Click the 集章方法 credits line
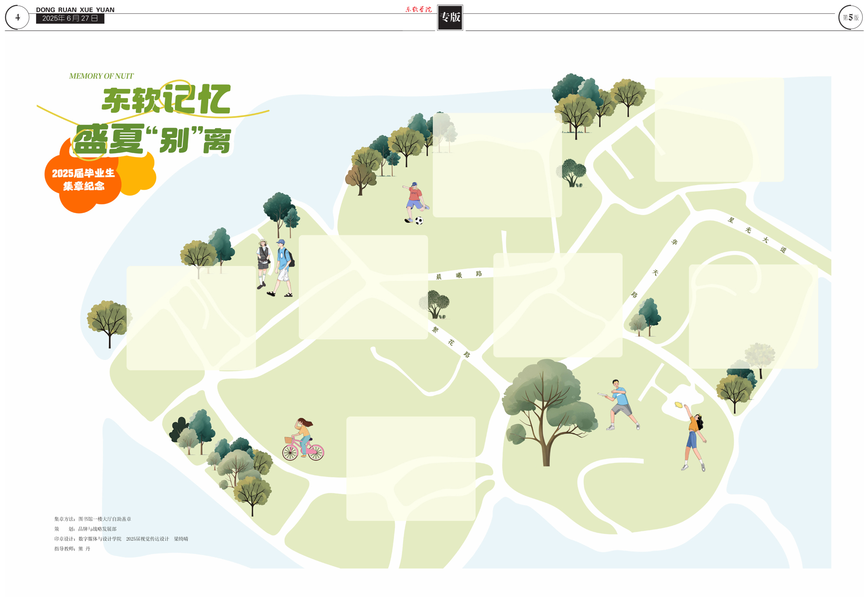 [93, 519]
